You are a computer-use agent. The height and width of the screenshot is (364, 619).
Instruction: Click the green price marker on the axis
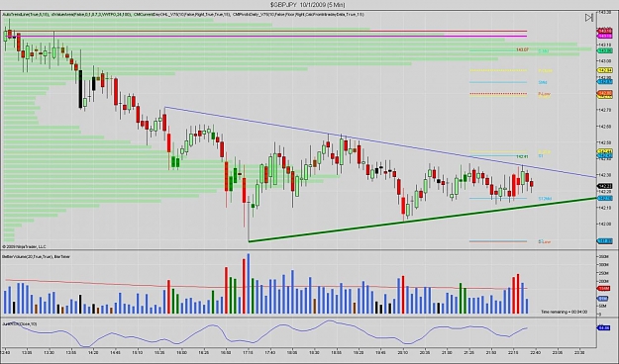604,50
